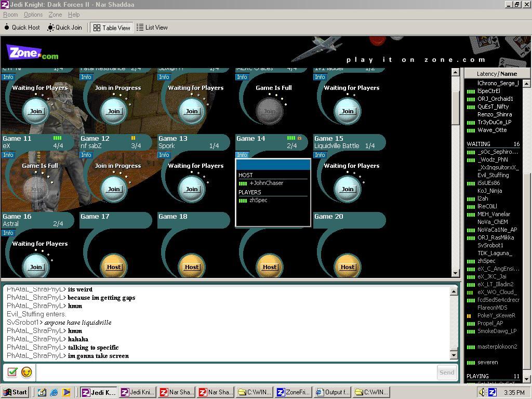Open the Windows Start menu

click(x=15, y=392)
